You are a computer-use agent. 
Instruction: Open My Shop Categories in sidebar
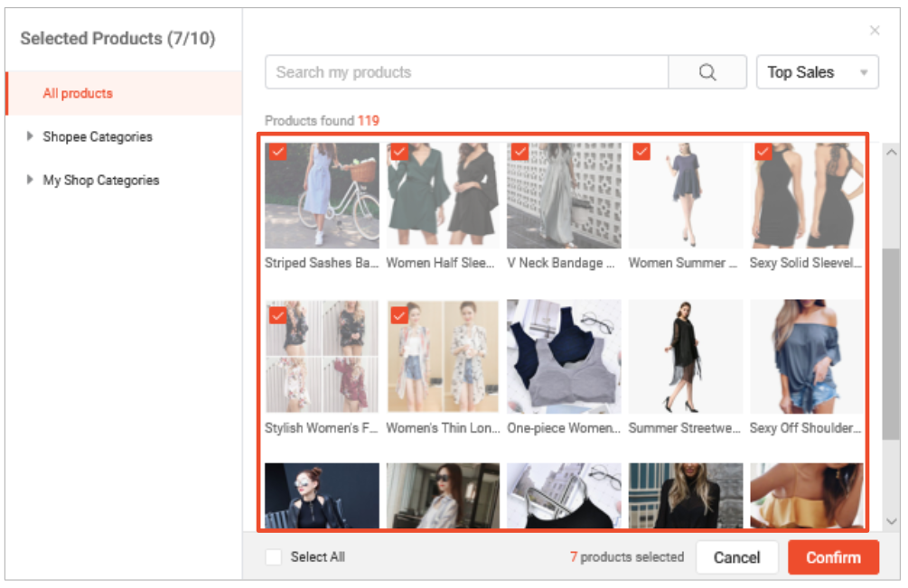point(101,180)
